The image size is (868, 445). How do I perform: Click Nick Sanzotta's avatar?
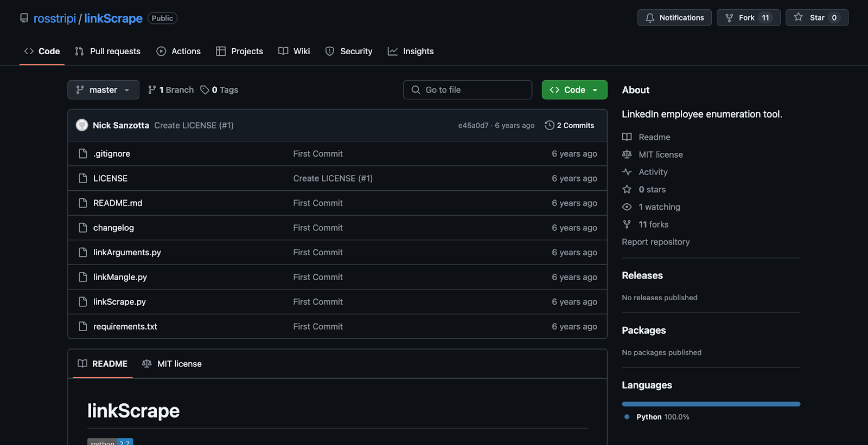click(82, 125)
